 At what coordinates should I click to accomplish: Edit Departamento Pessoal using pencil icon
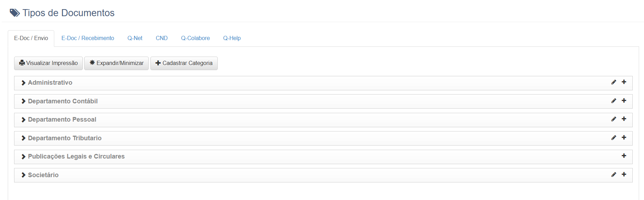click(614, 119)
